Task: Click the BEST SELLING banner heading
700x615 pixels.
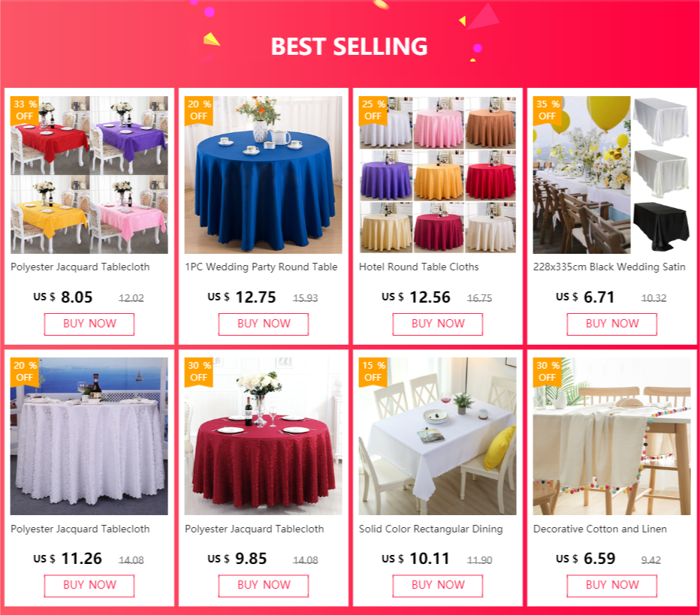Action: pyautogui.click(x=349, y=47)
